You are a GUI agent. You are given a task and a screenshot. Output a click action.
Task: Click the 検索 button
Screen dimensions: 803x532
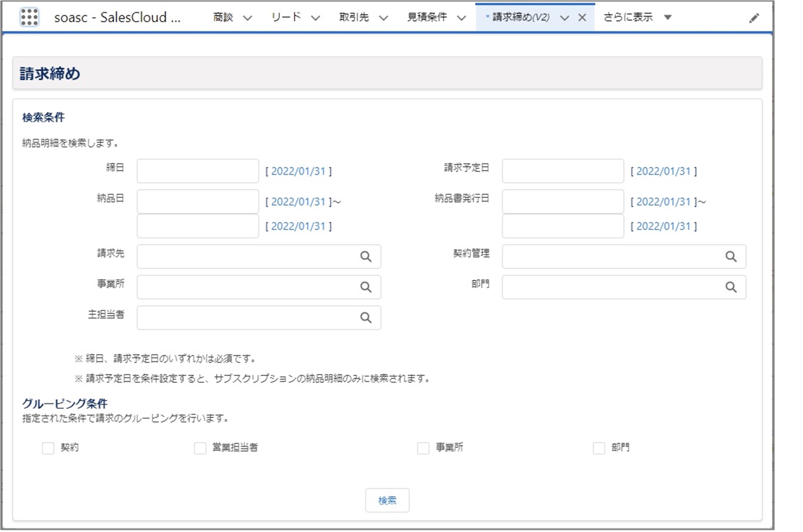[387, 500]
